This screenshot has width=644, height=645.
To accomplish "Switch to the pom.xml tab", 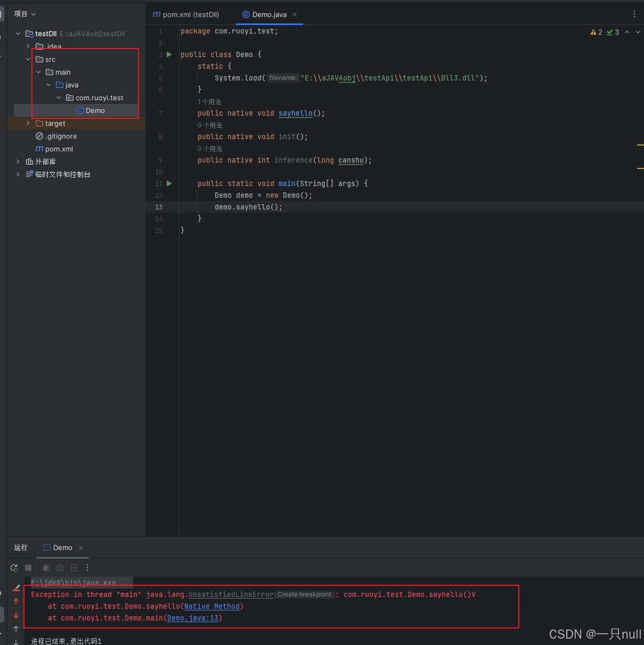I will point(185,14).
